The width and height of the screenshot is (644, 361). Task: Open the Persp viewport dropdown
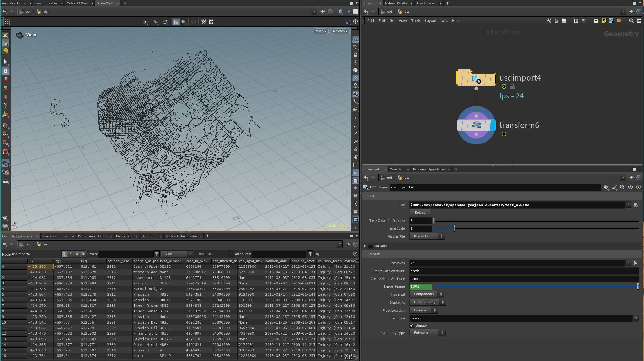(x=320, y=31)
